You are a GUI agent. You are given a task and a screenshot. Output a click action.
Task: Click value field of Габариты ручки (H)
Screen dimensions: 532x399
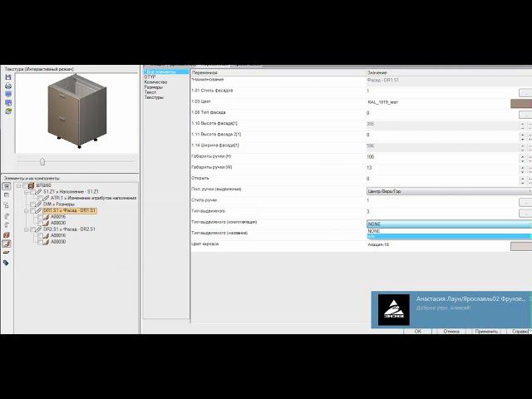(x=443, y=157)
